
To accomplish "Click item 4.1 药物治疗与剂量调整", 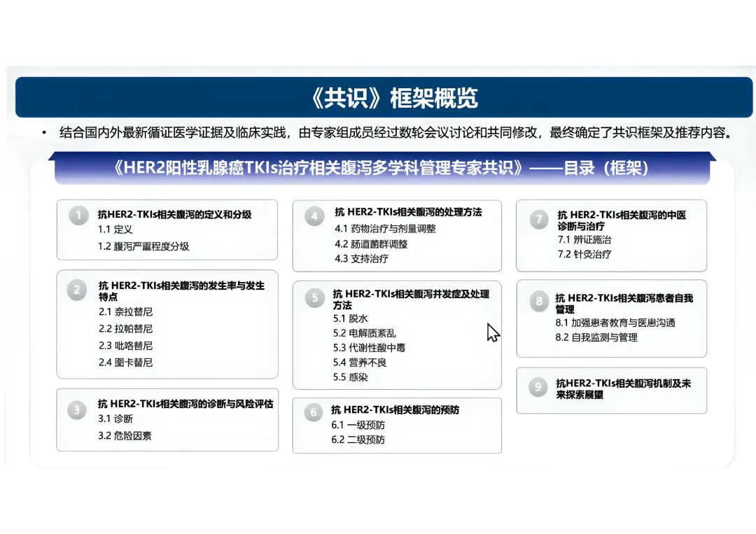I will tap(385, 228).
